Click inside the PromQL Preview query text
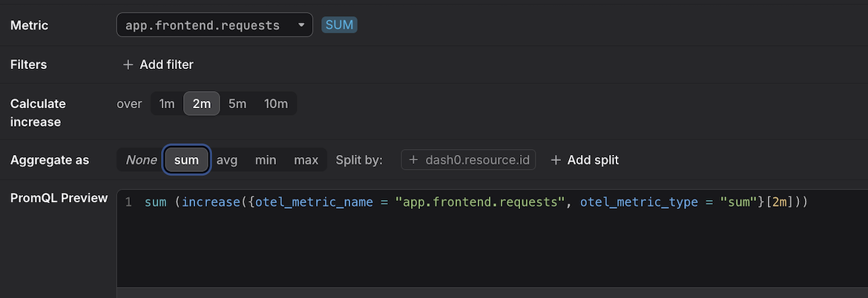868x298 pixels. (x=475, y=202)
